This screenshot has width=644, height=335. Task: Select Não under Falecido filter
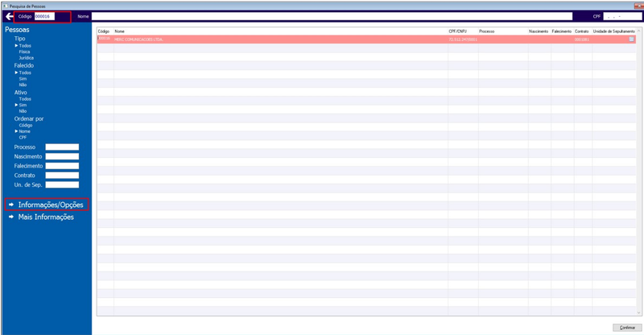[23, 85]
